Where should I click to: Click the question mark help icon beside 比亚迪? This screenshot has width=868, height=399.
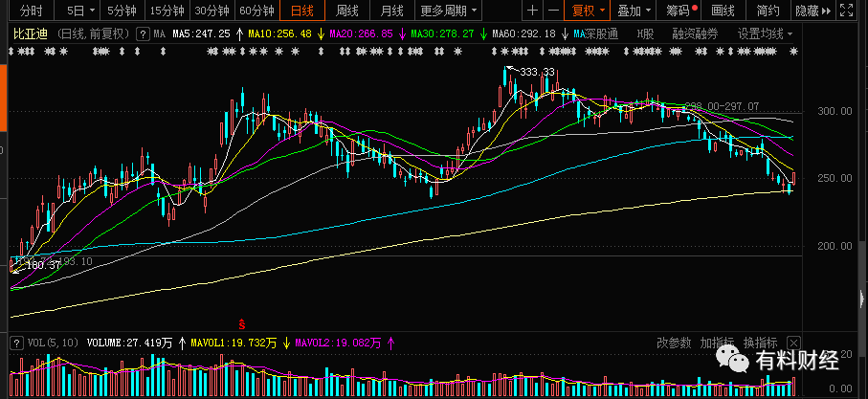tap(143, 34)
